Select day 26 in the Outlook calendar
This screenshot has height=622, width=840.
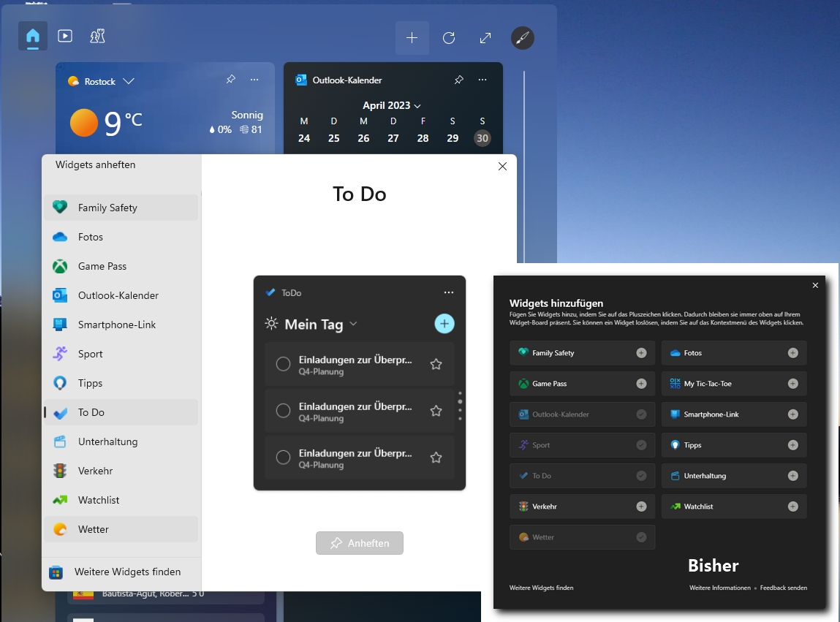(x=363, y=138)
